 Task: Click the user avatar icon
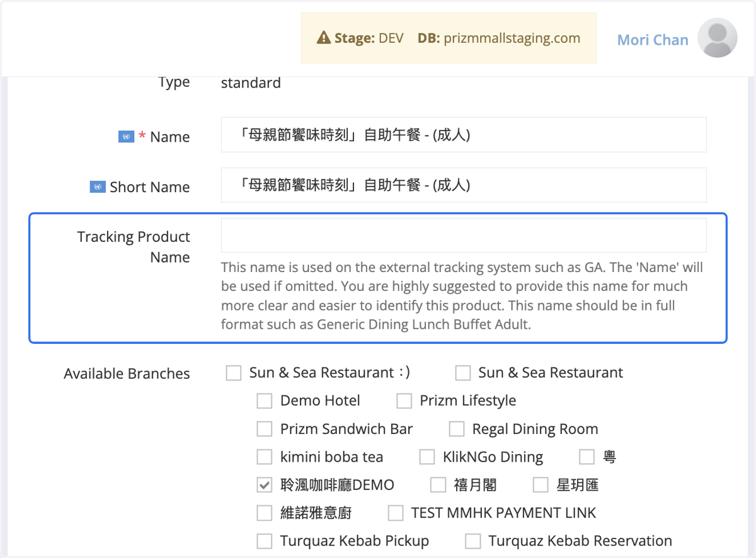[718, 38]
